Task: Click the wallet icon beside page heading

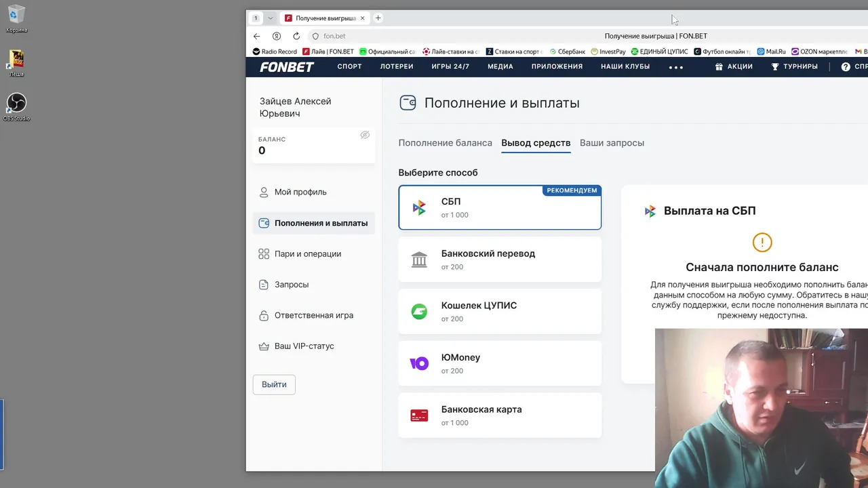Action: 408,103
